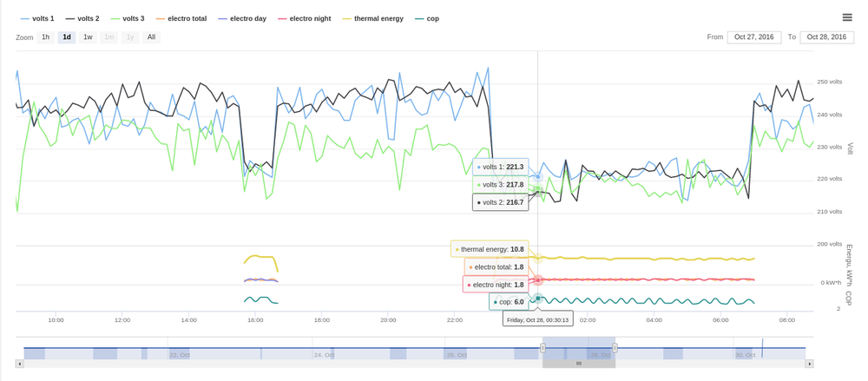Set zoom range to 1h
Viewport: 868px width, 381px height.
[46, 37]
